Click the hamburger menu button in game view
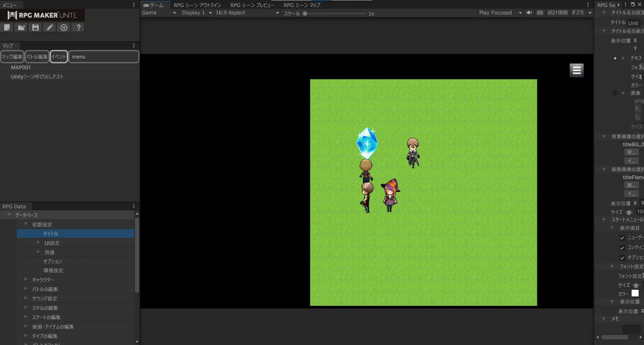The width and height of the screenshot is (644, 345). (577, 70)
